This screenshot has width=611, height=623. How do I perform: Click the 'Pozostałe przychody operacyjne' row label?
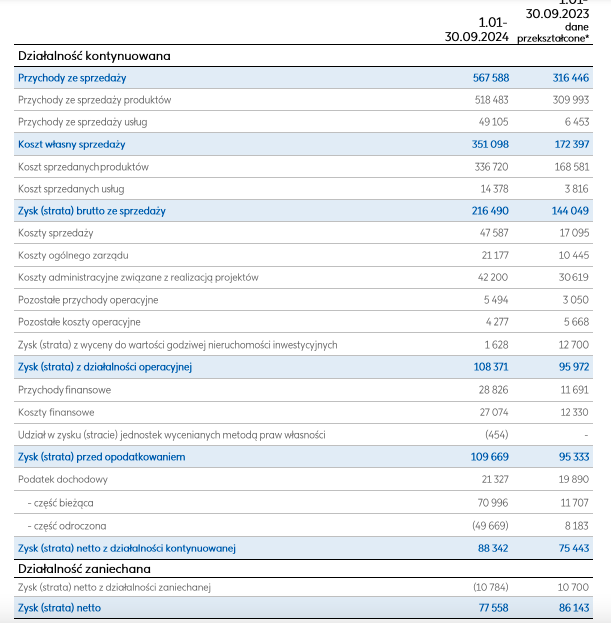pyautogui.click(x=88, y=300)
